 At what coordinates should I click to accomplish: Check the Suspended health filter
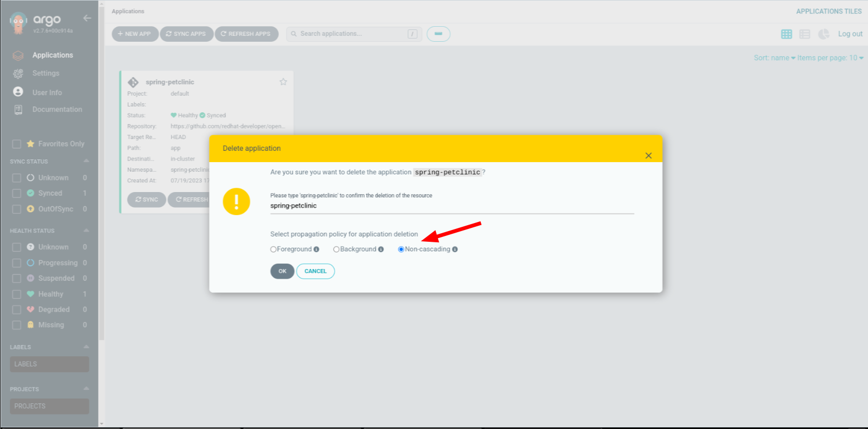coord(17,278)
